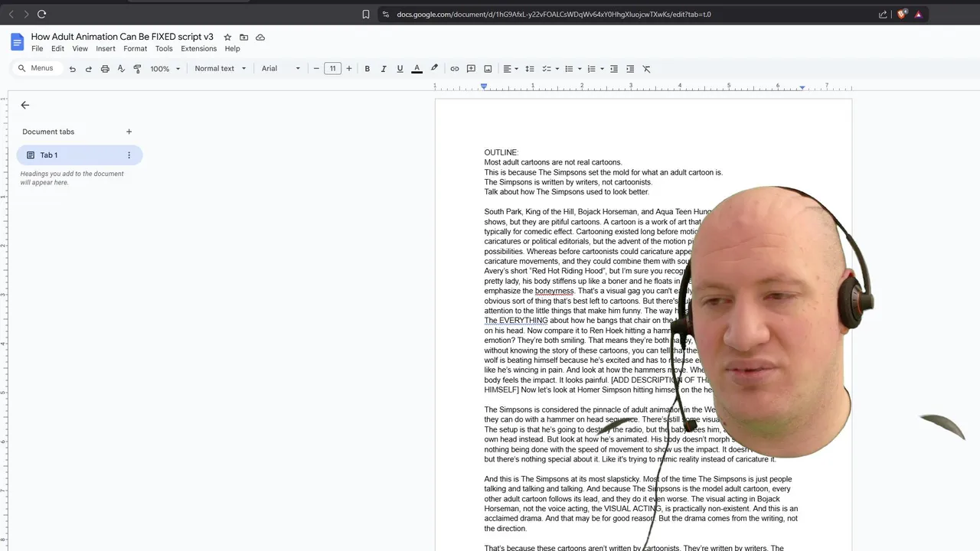The image size is (980, 551).
Task: Open the File menu
Action: (37, 49)
